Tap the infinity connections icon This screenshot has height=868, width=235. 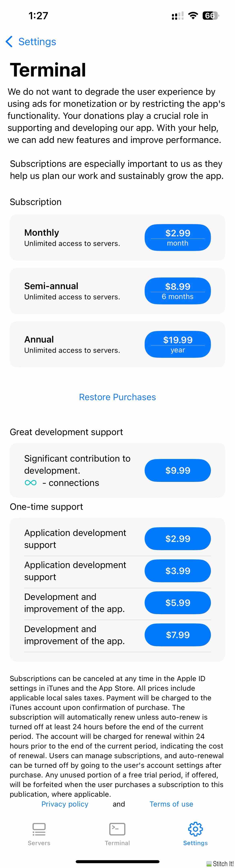pyautogui.click(x=31, y=482)
